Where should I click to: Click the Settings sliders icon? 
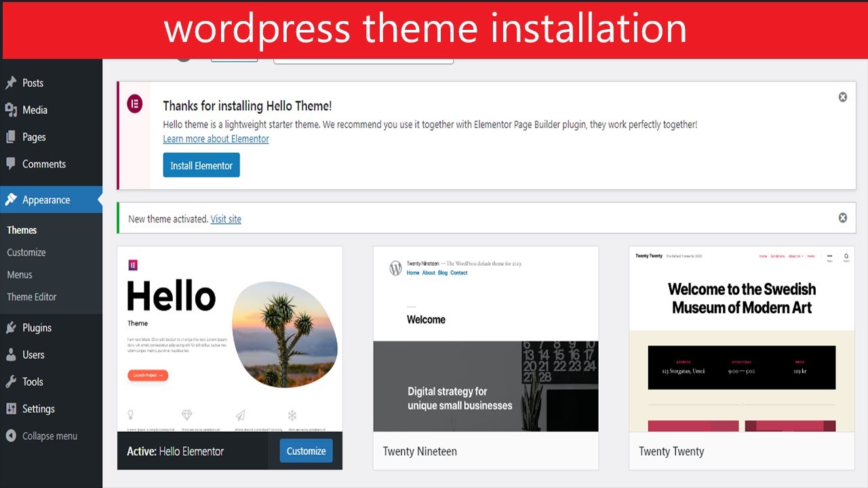(x=11, y=409)
